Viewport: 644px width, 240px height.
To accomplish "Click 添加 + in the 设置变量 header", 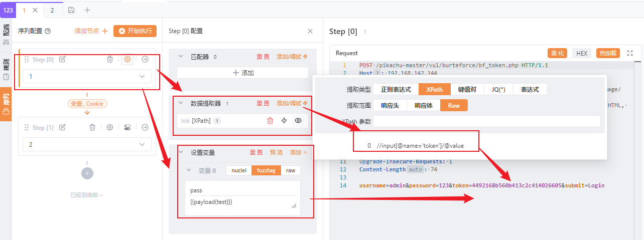I will pyautogui.click(x=299, y=152).
